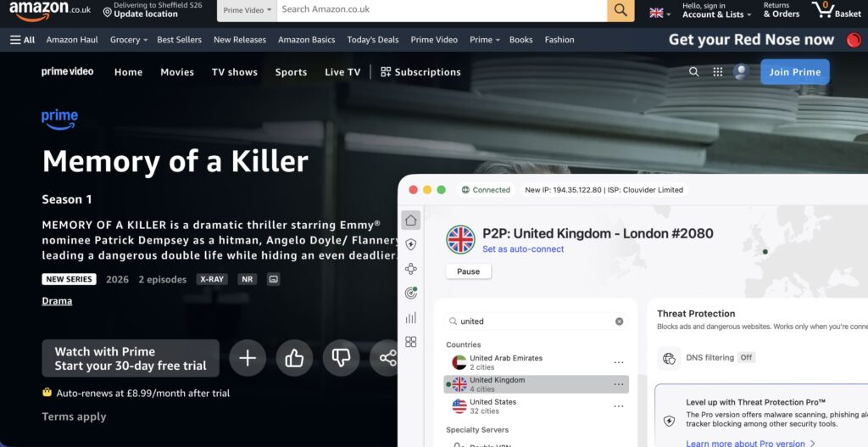The width and height of the screenshot is (868, 447).
Task: Click the thumbs up like icon
Action: [x=294, y=359]
